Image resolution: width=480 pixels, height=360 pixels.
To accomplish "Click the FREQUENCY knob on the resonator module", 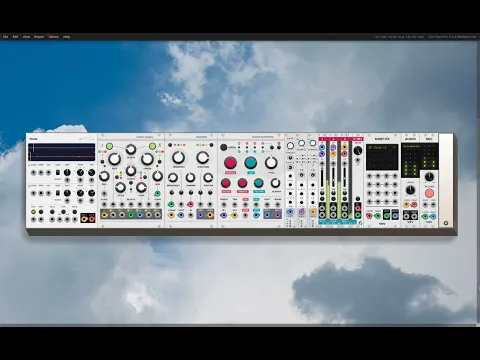I will point(179,157).
